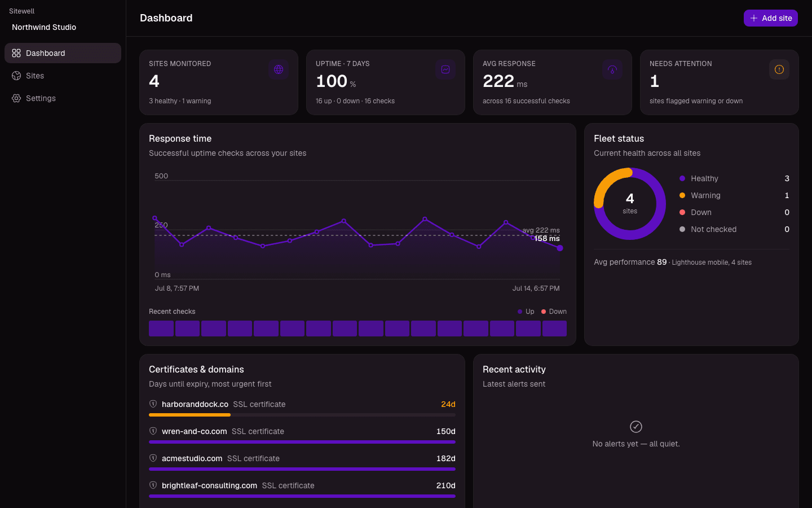Open the Dashboard sidebar item

click(63, 53)
